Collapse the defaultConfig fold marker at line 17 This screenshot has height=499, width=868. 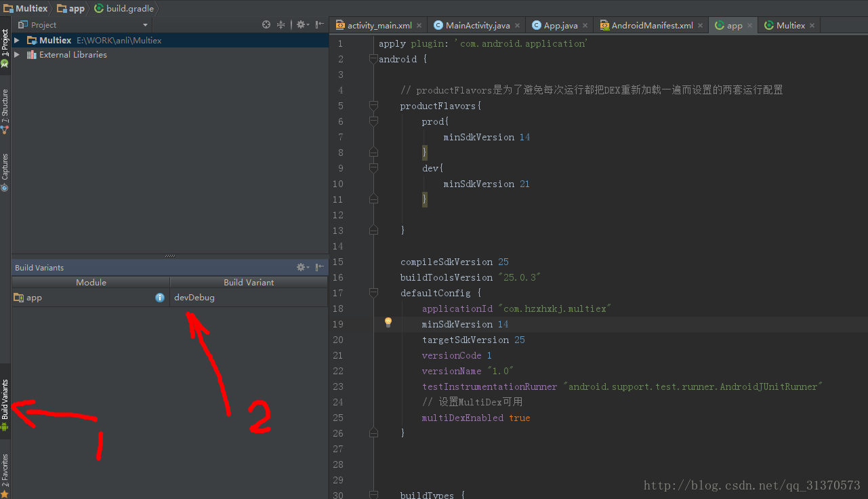(x=373, y=293)
